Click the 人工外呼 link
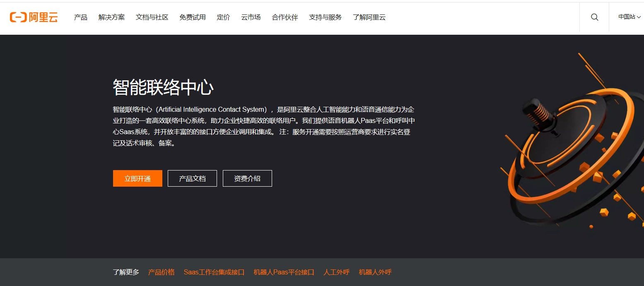This screenshot has width=644, height=286. [336, 272]
